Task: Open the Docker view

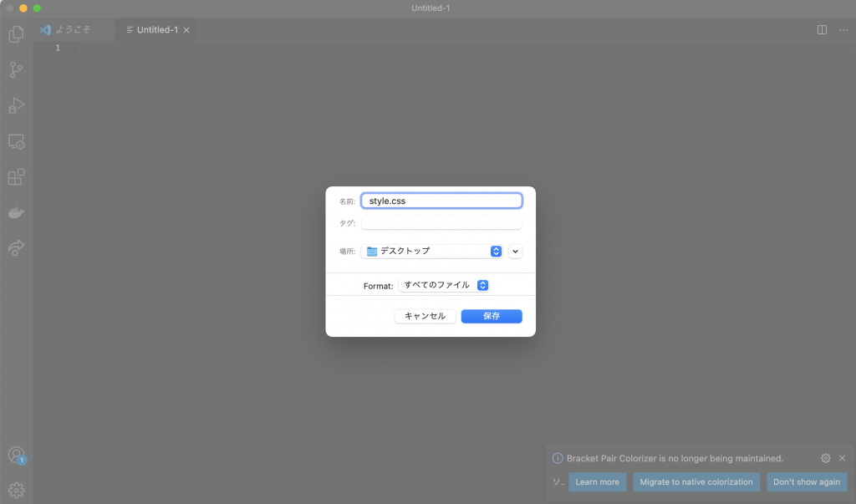Action: click(x=16, y=212)
